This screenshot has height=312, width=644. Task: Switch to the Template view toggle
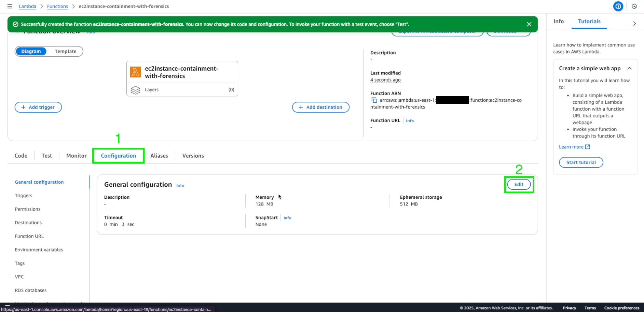point(66,51)
